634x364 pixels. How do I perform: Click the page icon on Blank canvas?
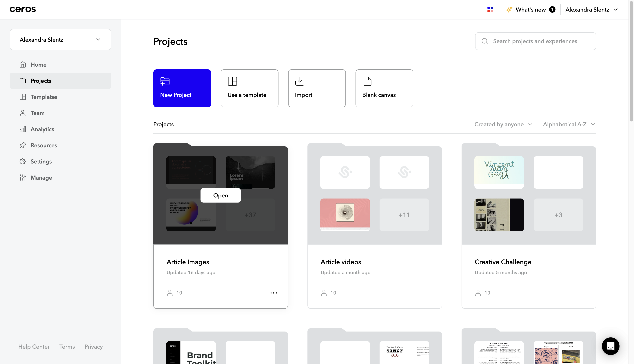coord(367,81)
